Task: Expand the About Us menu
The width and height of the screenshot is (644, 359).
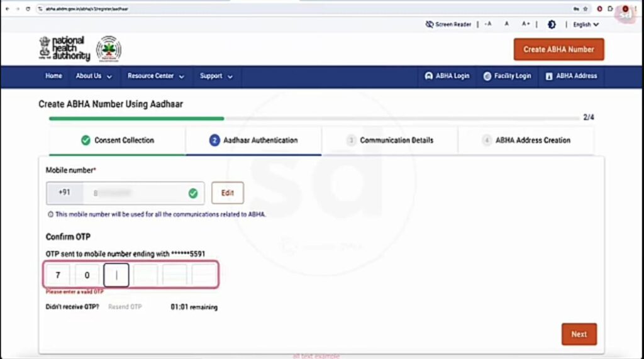Action: coord(94,76)
